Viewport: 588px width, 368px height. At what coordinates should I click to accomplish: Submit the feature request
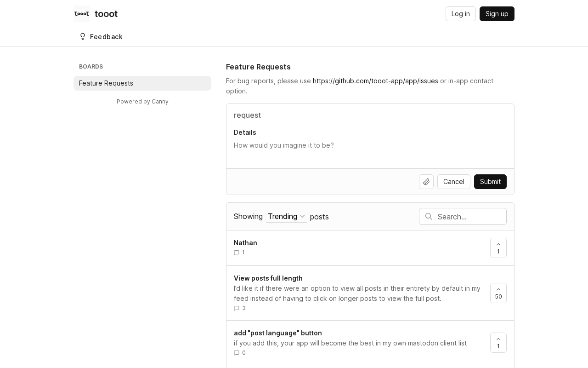click(x=490, y=182)
